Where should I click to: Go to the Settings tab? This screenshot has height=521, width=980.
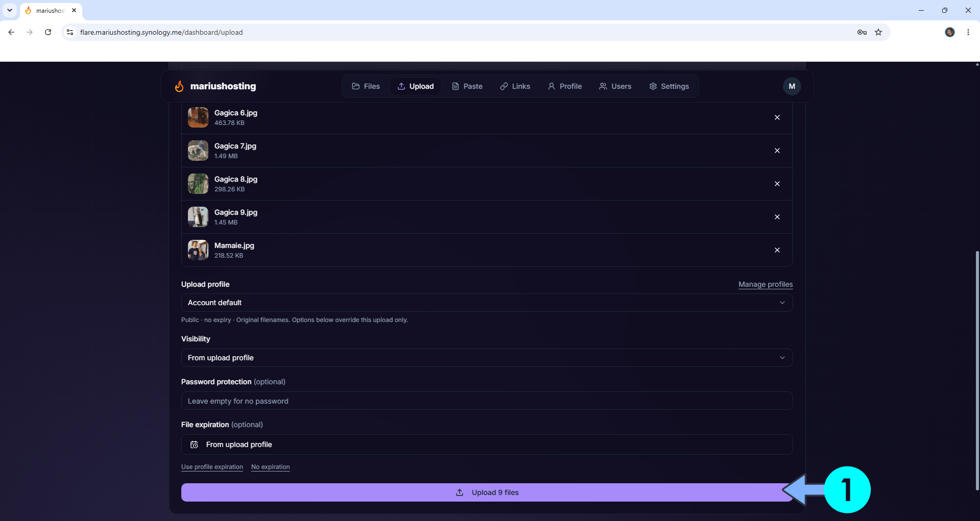pyautogui.click(x=669, y=86)
